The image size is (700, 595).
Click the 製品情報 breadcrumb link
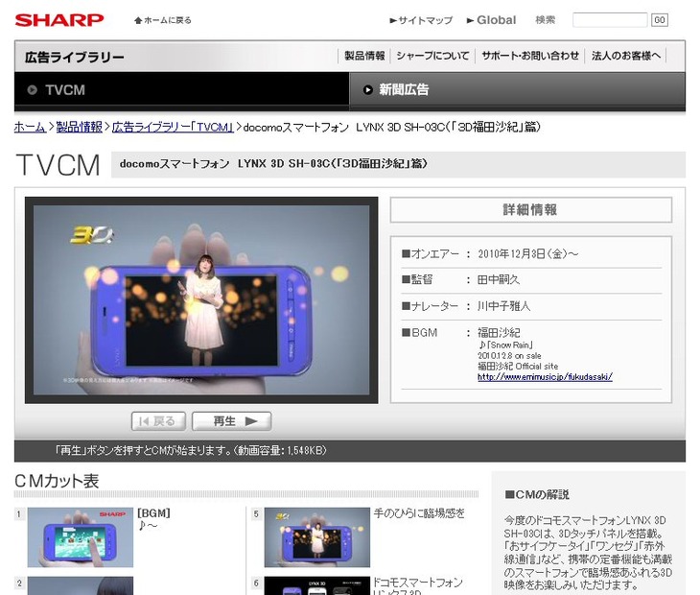point(79,128)
